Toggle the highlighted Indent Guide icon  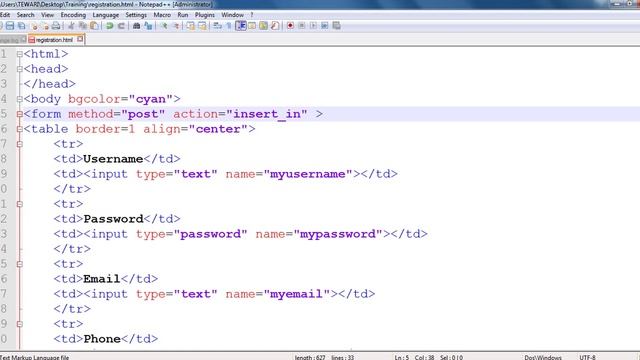tap(241, 26)
